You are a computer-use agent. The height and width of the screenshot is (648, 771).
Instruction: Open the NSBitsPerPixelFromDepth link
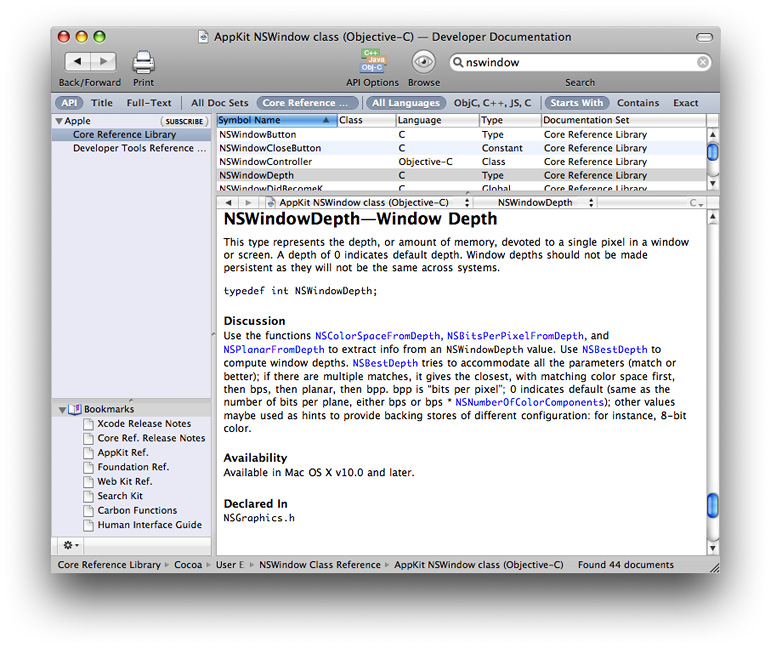515,336
